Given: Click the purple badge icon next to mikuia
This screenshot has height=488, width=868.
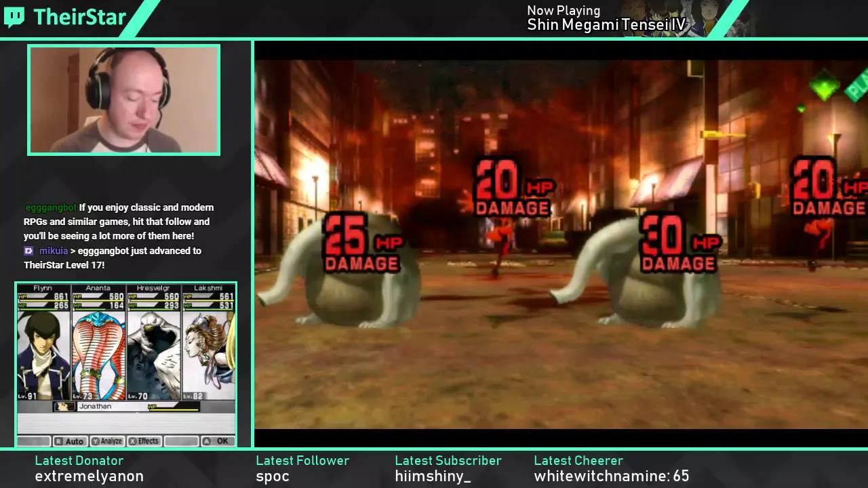Looking at the screenshot, I should click(28, 251).
